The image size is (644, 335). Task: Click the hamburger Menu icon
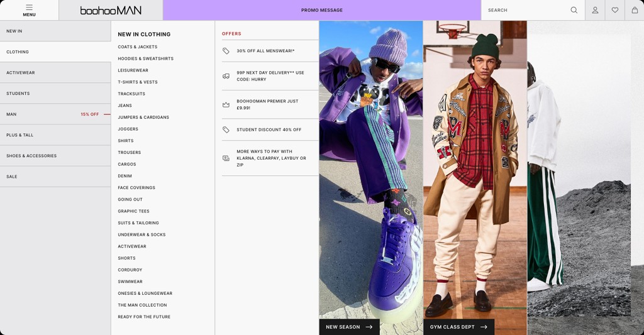pos(29,8)
